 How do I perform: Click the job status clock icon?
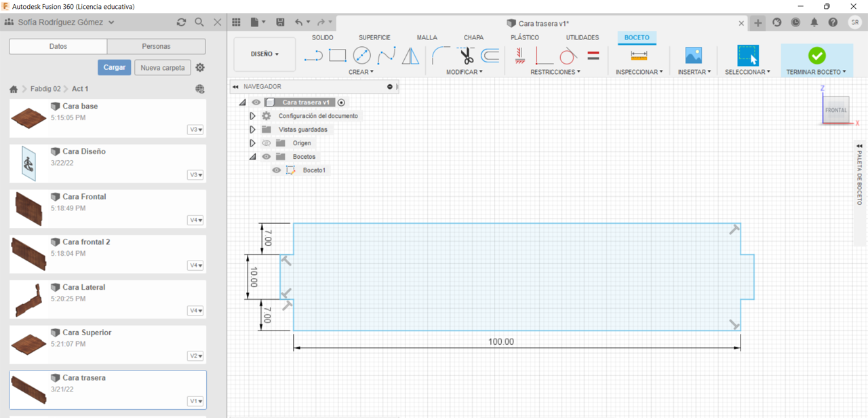click(x=795, y=22)
